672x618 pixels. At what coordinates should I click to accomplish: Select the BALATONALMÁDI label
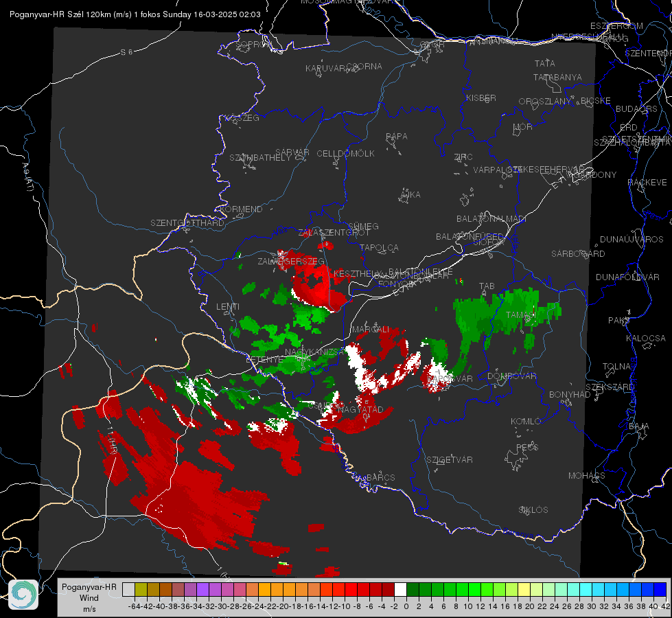[491, 219]
